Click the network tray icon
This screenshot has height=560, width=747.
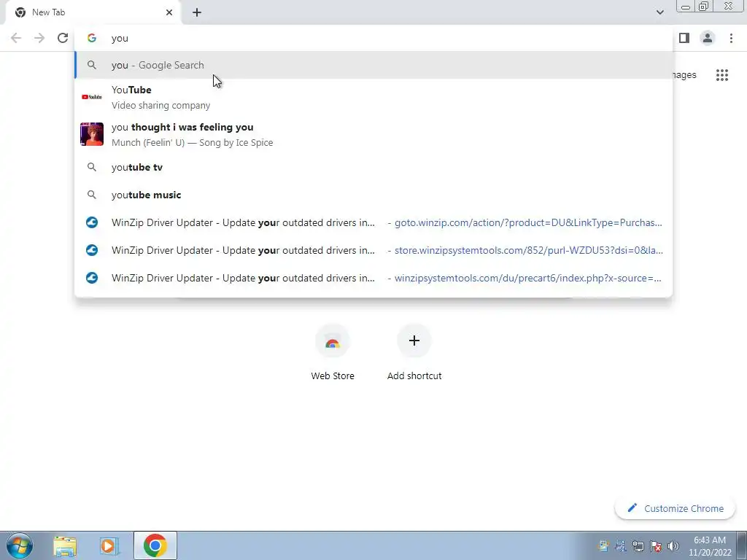click(x=638, y=546)
